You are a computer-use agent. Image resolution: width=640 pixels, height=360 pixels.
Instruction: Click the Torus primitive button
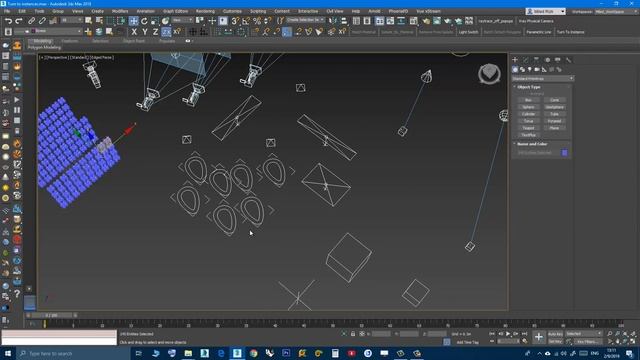tap(528, 121)
